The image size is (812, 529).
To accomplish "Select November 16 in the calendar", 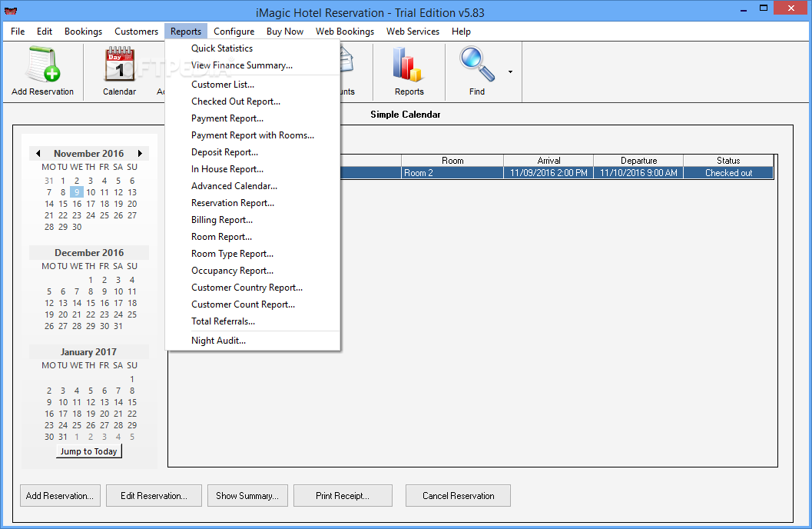I will pos(77,204).
